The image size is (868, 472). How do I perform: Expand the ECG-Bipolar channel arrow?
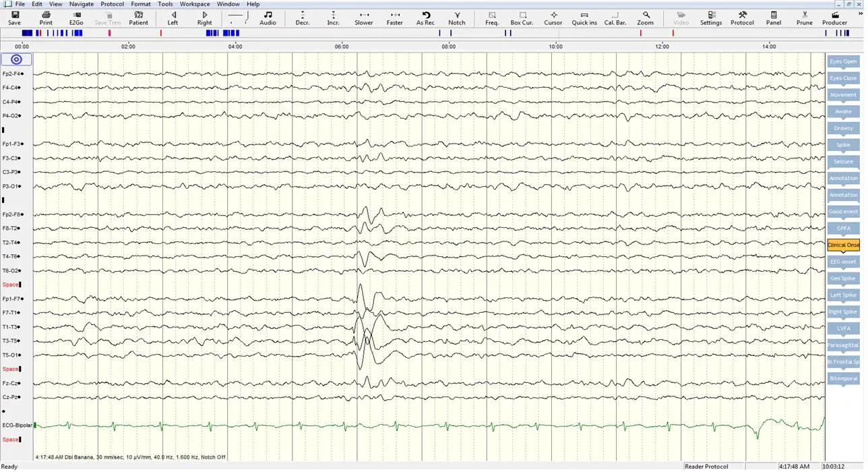coord(35,425)
